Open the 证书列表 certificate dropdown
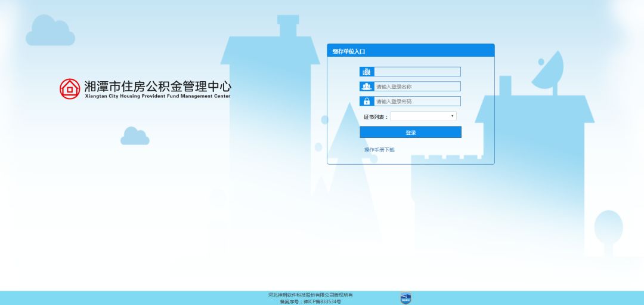The image size is (644, 305). click(423, 116)
